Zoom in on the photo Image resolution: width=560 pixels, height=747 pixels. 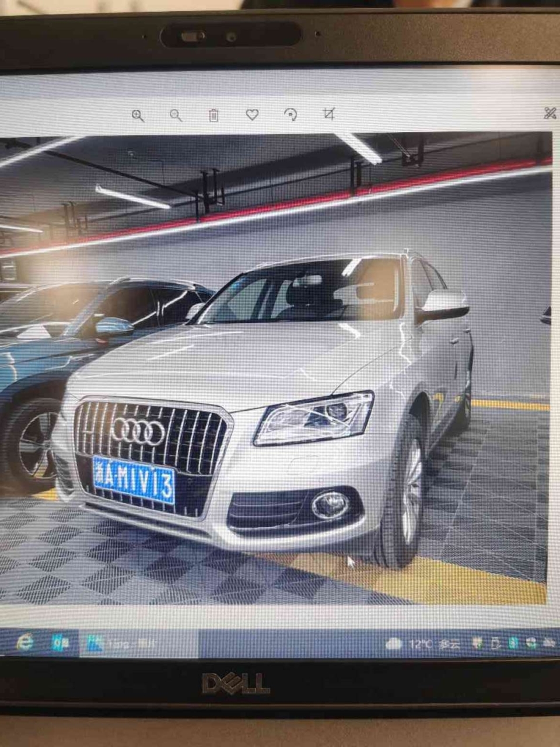(138, 115)
